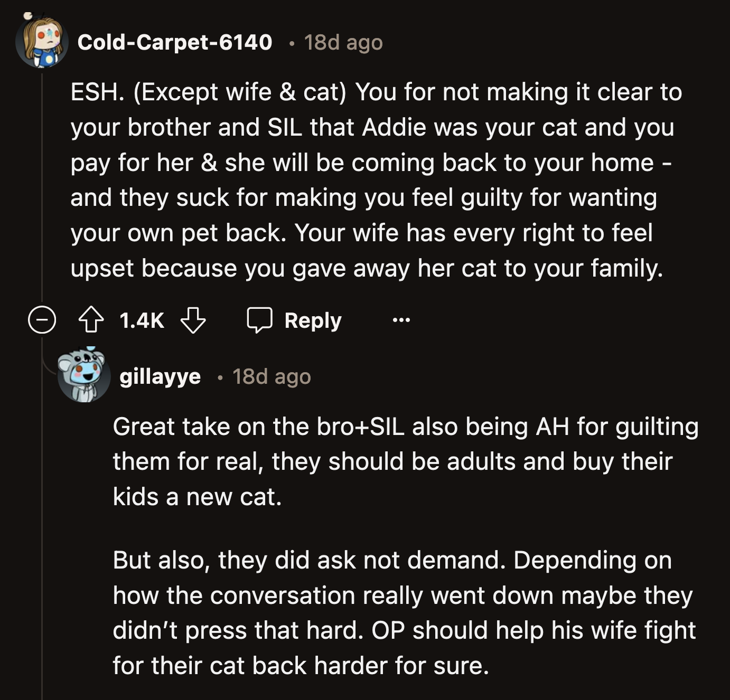Visit gillayye's profile via their username
Viewport: 730px width, 700px height.
tap(160, 377)
